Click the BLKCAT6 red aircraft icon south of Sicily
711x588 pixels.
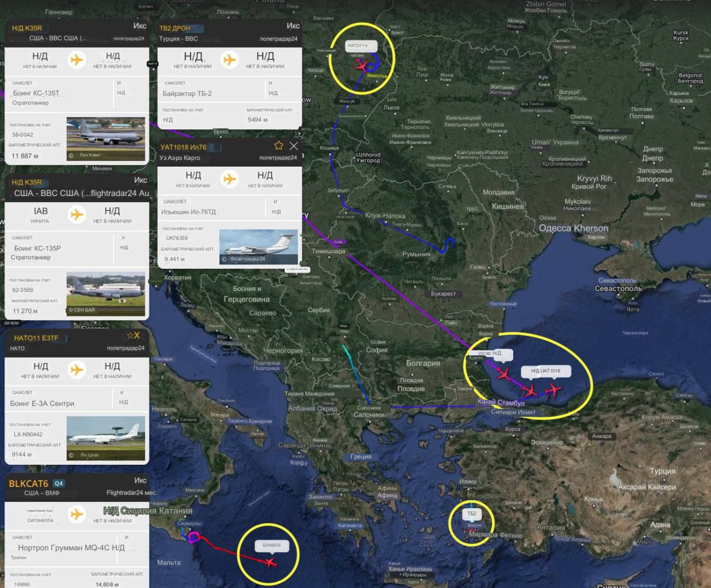tap(271, 563)
